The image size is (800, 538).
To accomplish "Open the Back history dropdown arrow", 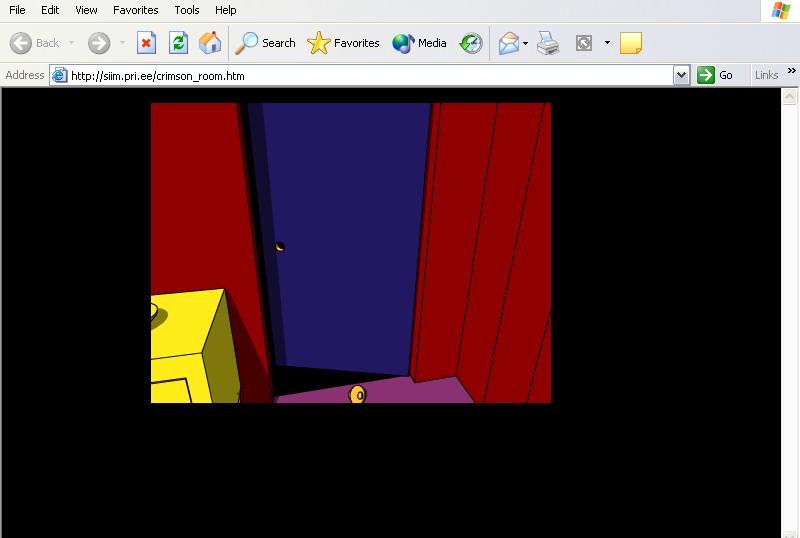I will point(72,43).
